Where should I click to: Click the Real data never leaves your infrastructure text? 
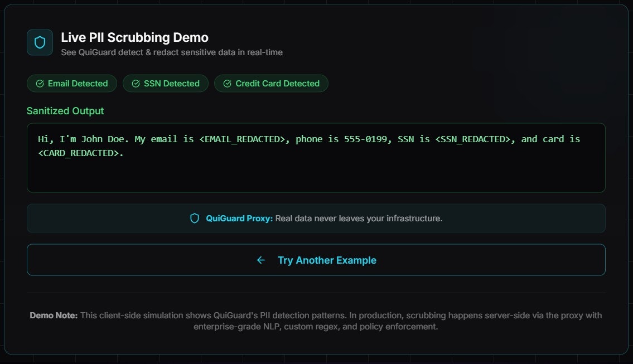click(359, 219)
